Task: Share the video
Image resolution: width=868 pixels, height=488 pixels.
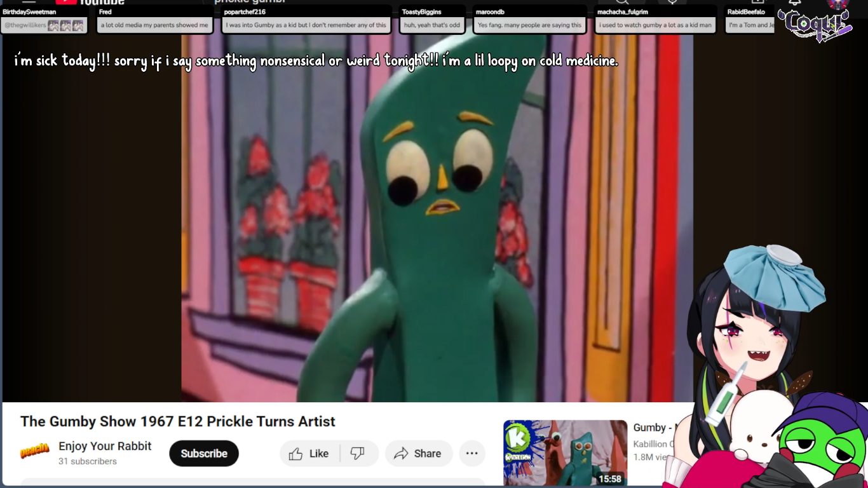Action: point(418,454)
